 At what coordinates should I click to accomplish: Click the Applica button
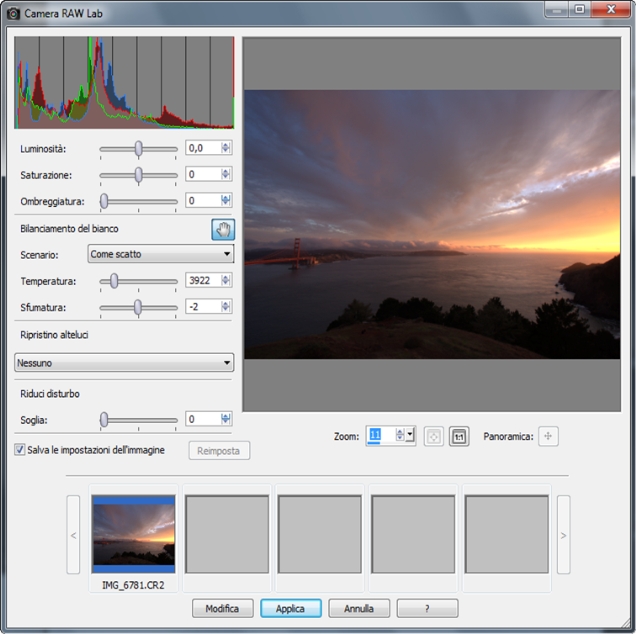[291, 608]
